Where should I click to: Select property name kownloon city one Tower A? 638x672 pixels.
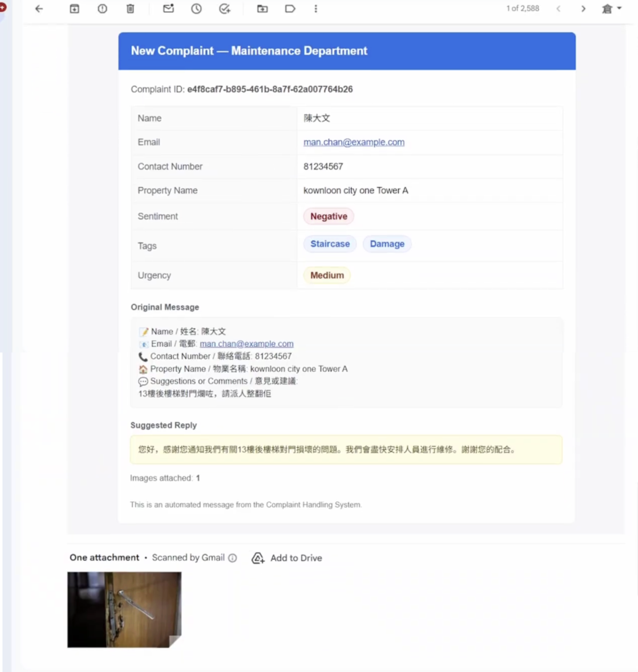[x=356, y=190]
